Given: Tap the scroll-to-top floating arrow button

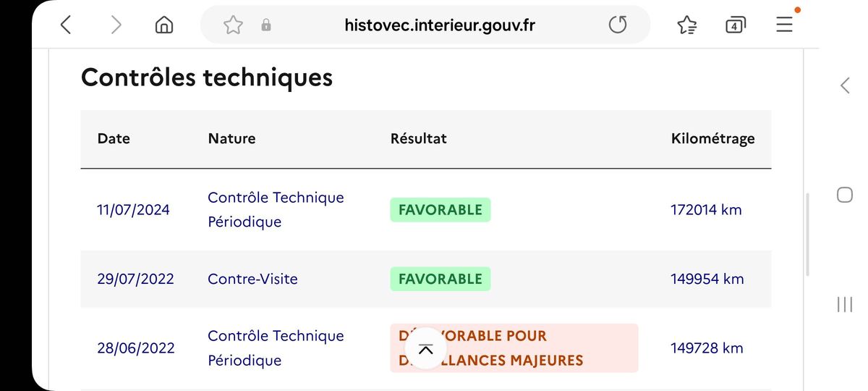Looking at the screenshot, I should click(x=425, y=349).
